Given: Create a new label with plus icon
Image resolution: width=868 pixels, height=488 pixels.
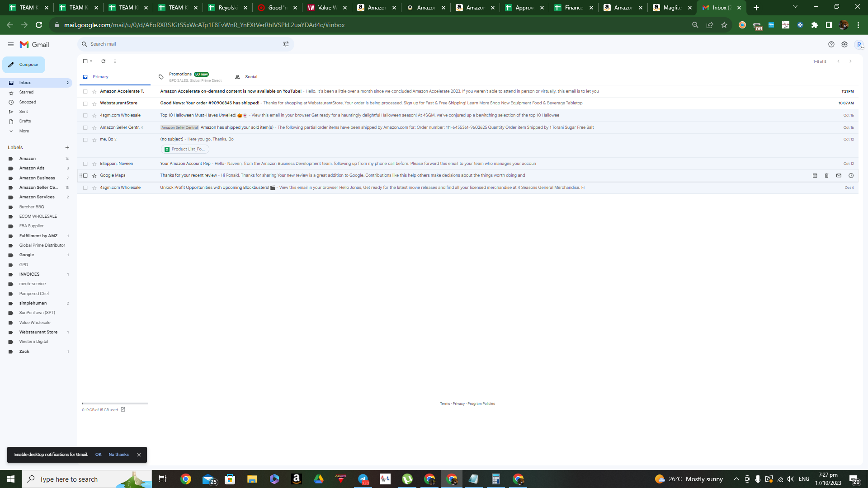Looking at the screenshot, I should pyautogui.click(x=67, y=148).
